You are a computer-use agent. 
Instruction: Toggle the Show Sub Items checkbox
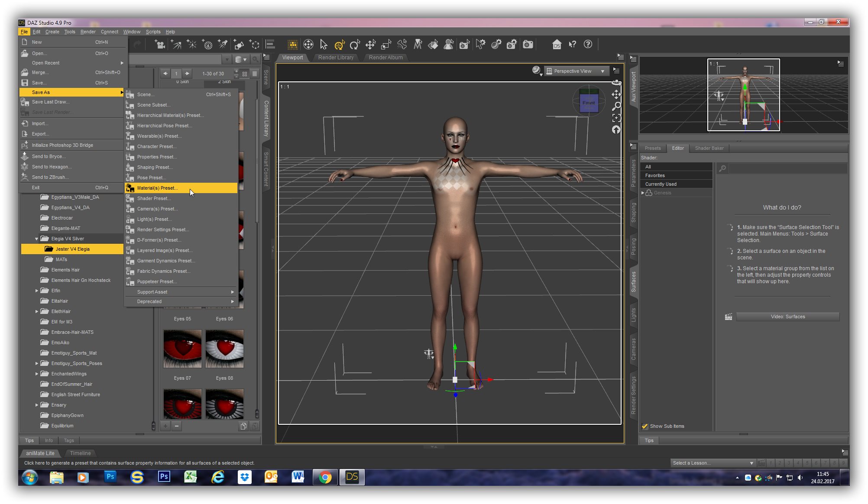(645, 426)
